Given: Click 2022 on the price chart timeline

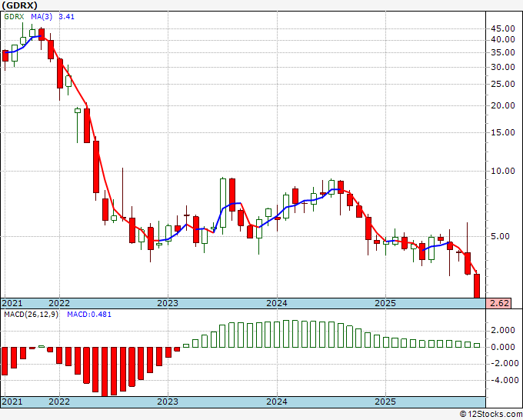Looking at the screenshot, I should 59,303.
